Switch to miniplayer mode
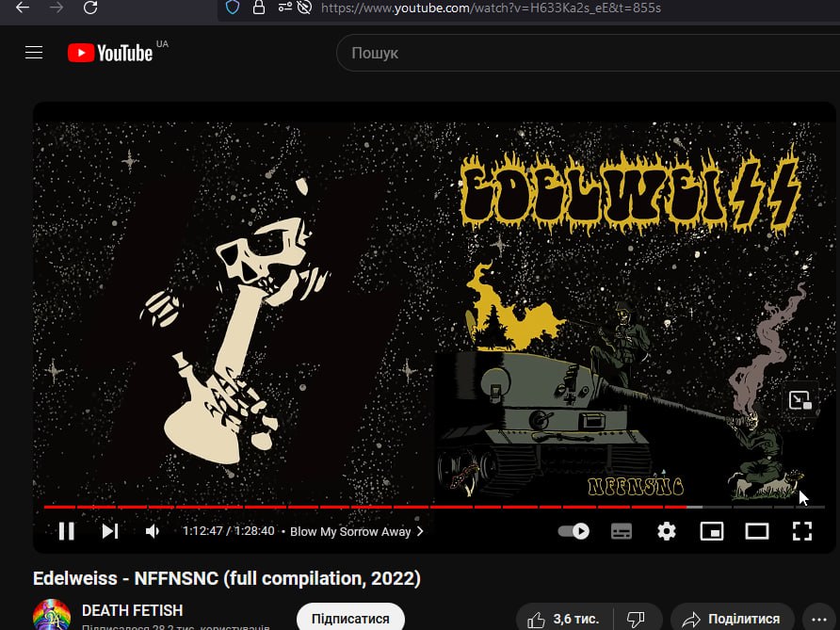Image resolution: width=840 pixels, height=630 pixels. coord(712,531)
